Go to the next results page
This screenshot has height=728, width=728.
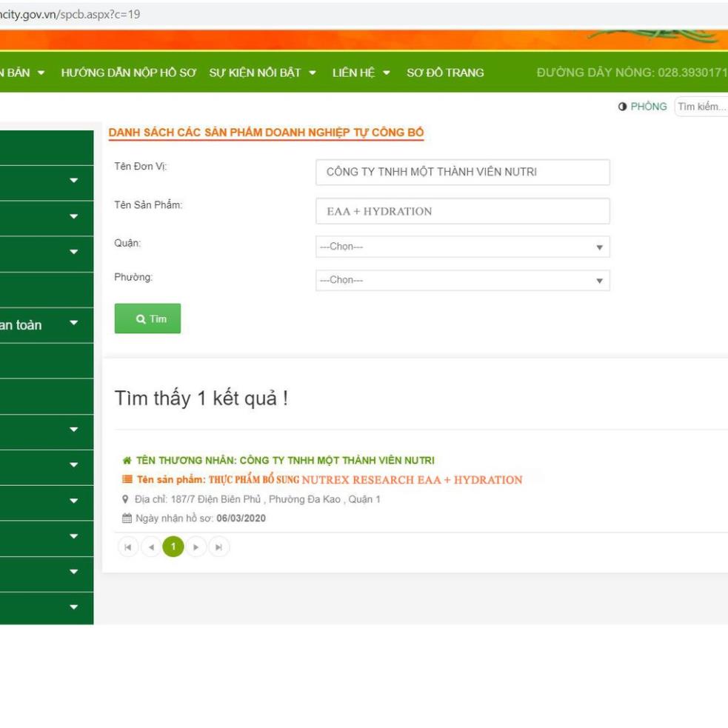[x=196, y=547]
